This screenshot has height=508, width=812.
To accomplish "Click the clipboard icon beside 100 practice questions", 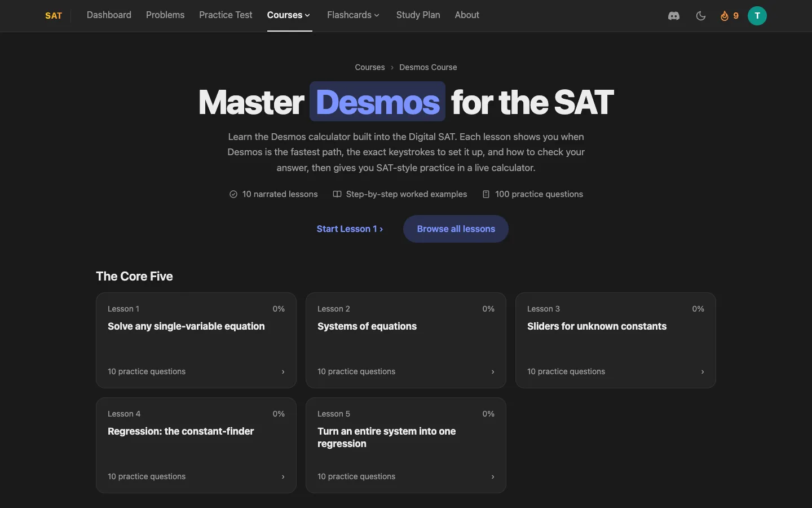I will [486, 194].
